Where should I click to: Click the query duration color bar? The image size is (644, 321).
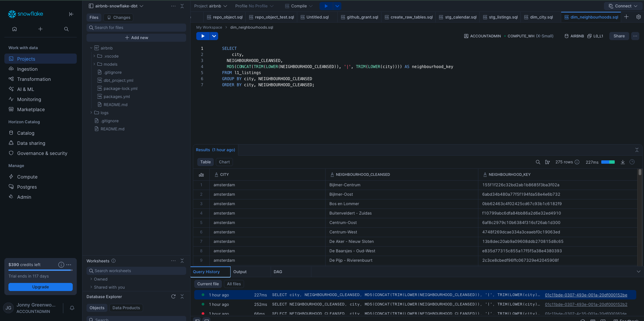(x=608, y=162)
